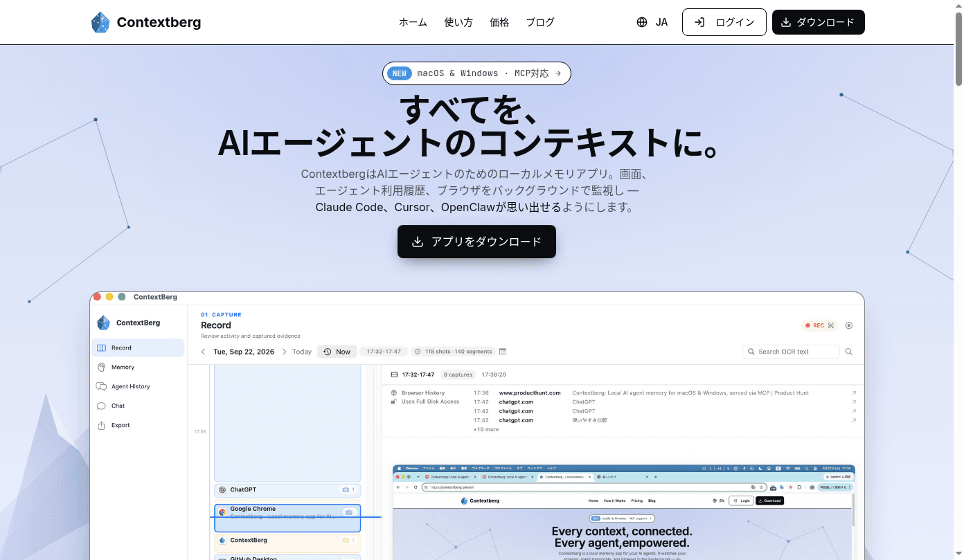Click the 118 shots · 140 segments pill
964x560 pixels.
coord(453,352)
